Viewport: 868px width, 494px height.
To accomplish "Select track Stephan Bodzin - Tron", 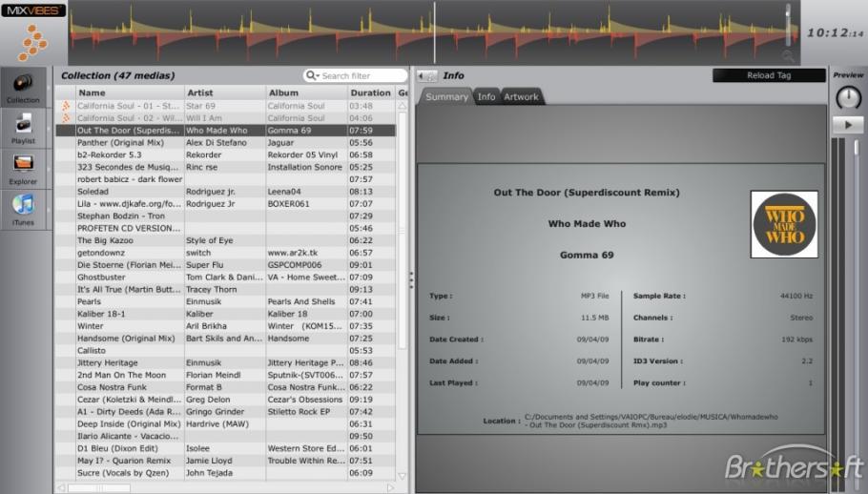I will (x=226, y=216).
